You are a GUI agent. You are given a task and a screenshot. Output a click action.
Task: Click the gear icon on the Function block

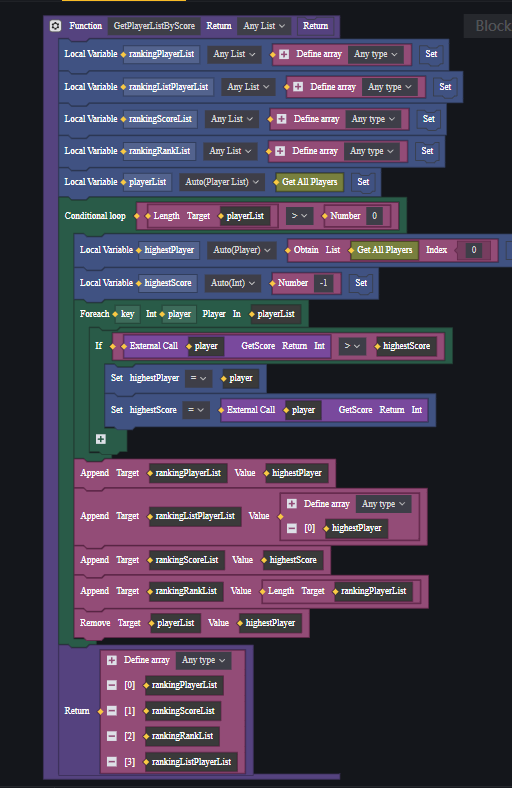[55, 26]
